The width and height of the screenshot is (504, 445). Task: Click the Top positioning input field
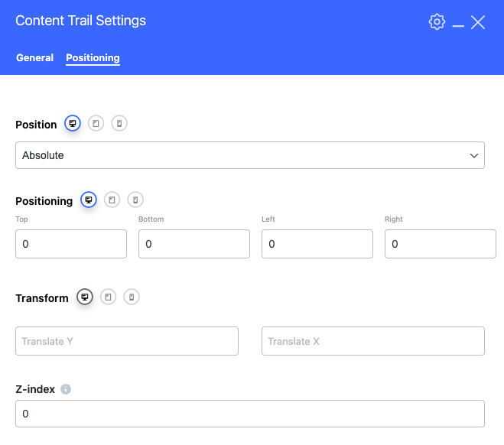71,244
